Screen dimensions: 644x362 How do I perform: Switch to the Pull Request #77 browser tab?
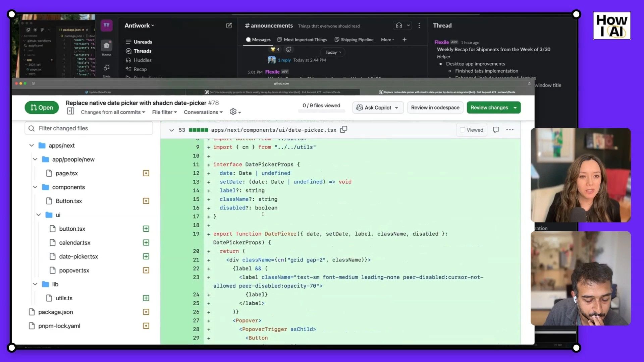272,92
